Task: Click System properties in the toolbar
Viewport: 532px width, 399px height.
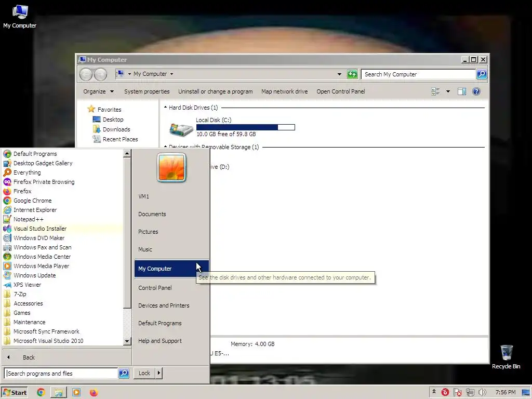Action: pyautogui.click(x=147, y=91)
